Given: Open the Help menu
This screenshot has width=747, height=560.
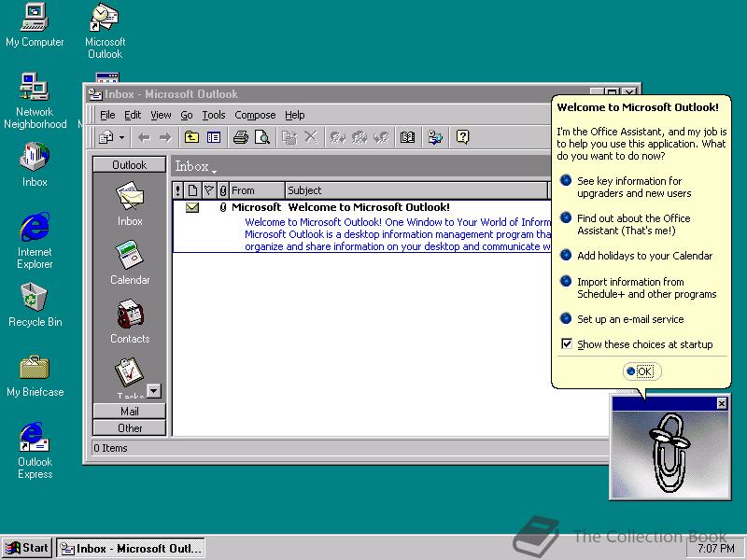Looking at the screenshot, I should coord(294,115).
